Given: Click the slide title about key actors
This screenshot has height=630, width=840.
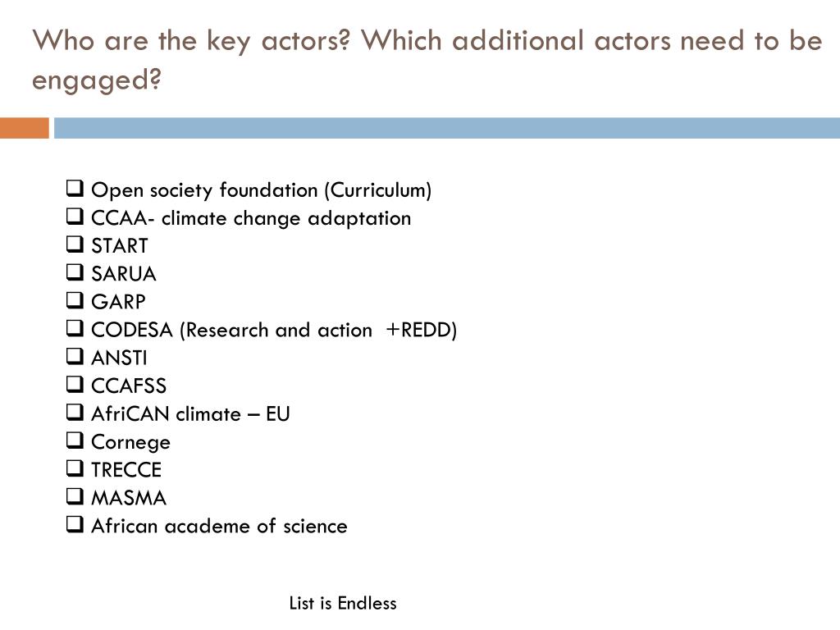Looking at the screenshot, I should (x=427, y=60).
